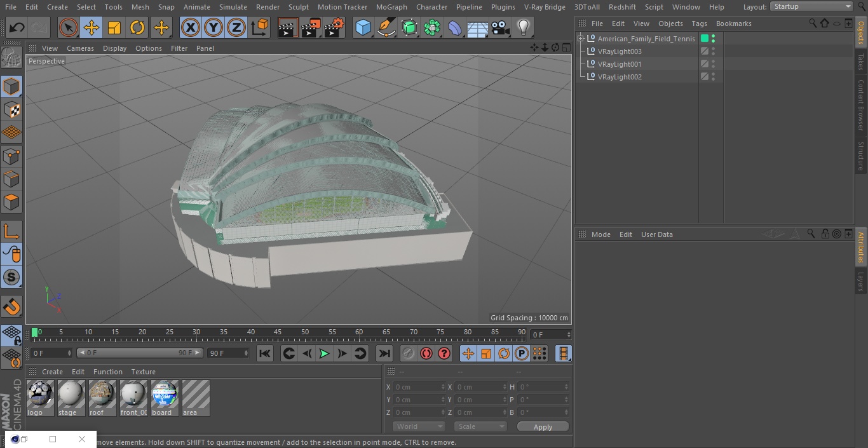Go to end of animation
The image size is (868, 448).
[x=384, y=353]
